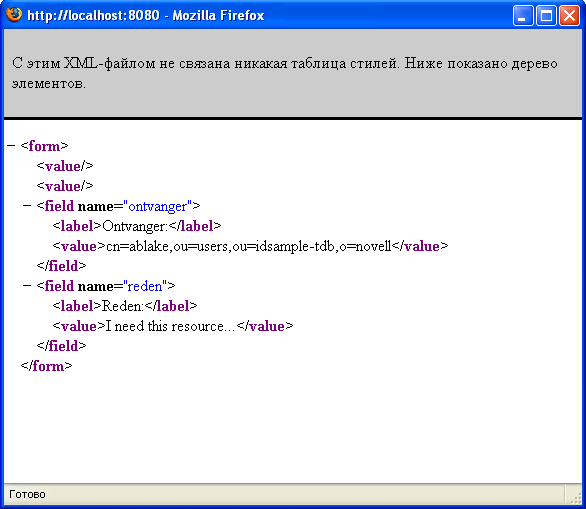Image resolution: width=586 pixels, height=509 pixels.
Task: Minimize the Firefox window
Action: click(x=523, y=15)
